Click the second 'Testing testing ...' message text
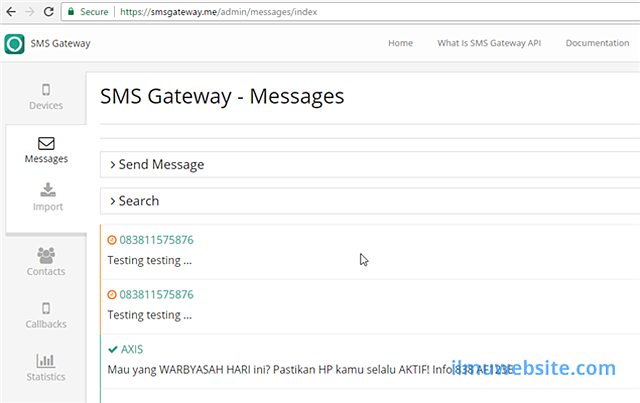Image resolution: width=640 pixels, height=403 pixels. (149, 315)
